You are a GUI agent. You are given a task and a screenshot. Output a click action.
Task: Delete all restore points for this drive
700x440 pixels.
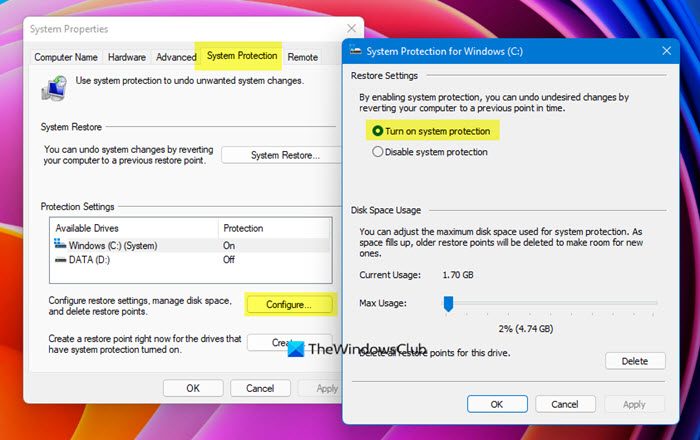click(x=635, y=361)
